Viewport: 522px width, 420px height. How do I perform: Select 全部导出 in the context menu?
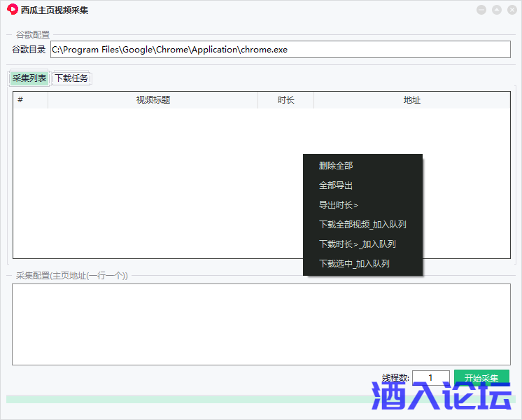(336, 185)
